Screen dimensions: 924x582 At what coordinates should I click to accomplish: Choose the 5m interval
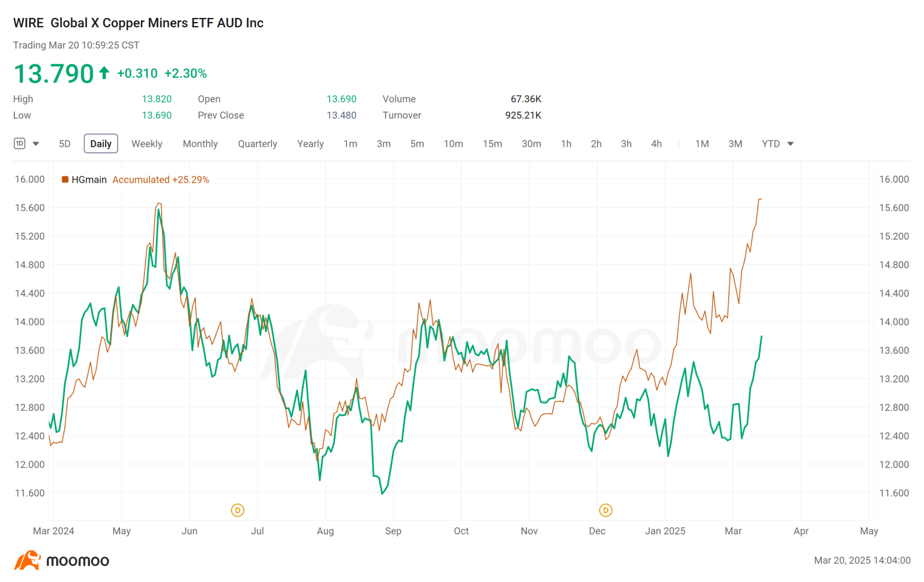click(x=418, y=144)
